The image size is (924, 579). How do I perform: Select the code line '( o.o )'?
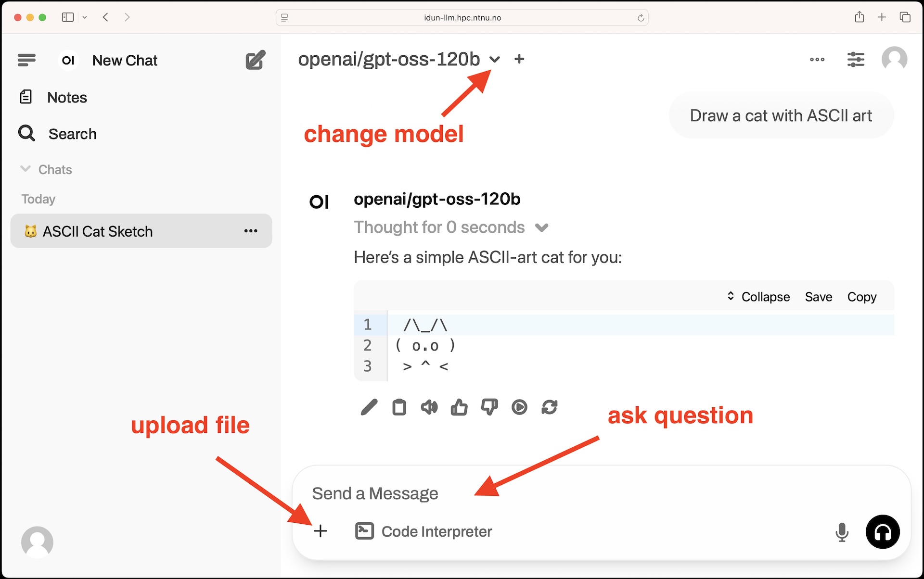(425, 345)
